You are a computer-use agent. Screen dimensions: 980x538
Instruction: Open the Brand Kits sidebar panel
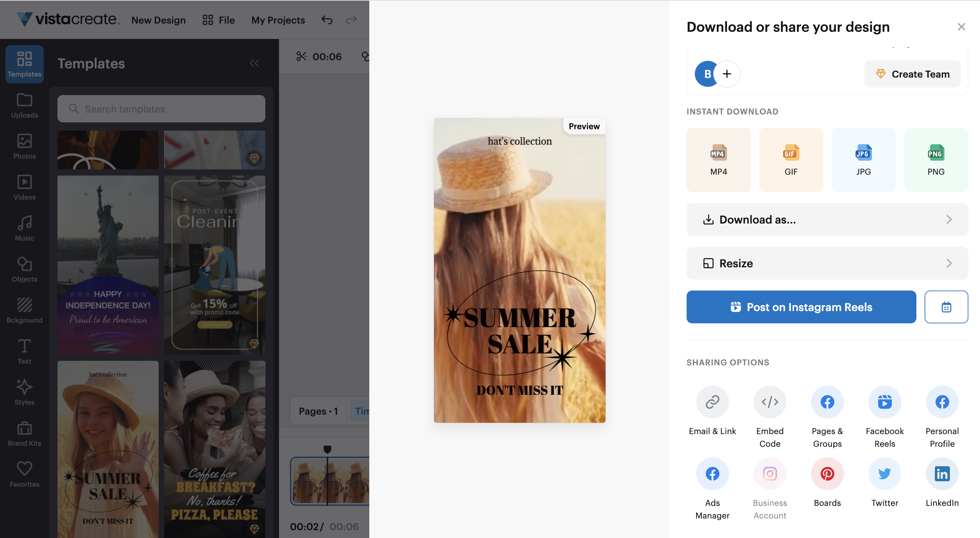point(24,434)
